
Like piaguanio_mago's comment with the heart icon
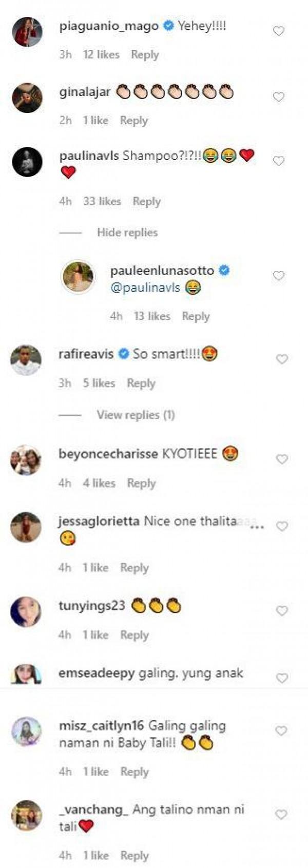(279, 31)
